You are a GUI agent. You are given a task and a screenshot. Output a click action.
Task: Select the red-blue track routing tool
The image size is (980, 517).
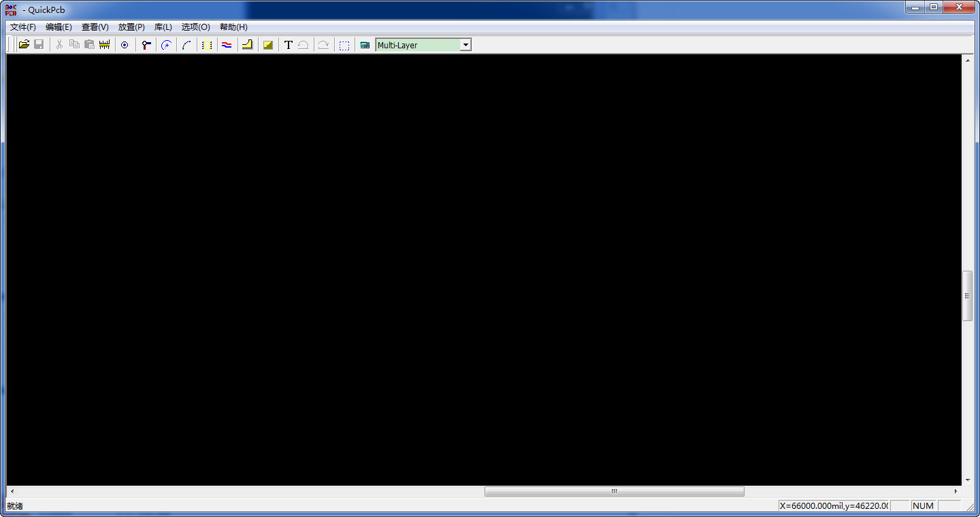click(227, 45)
